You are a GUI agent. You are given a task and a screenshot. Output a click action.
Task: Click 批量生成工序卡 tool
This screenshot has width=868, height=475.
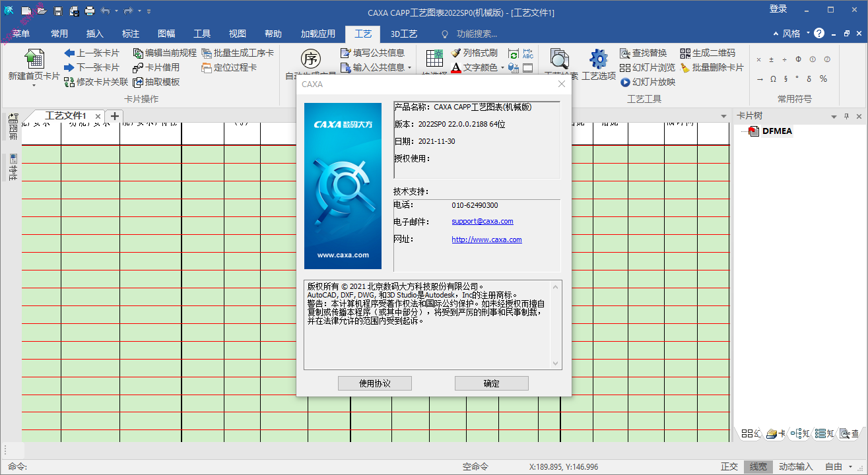(x=238, y=53)
